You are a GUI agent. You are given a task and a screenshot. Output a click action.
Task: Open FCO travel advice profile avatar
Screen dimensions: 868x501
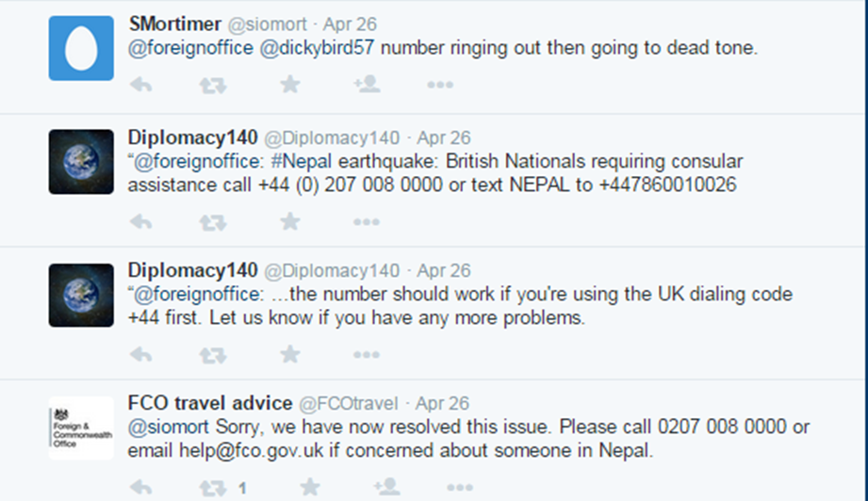point(81,428)
